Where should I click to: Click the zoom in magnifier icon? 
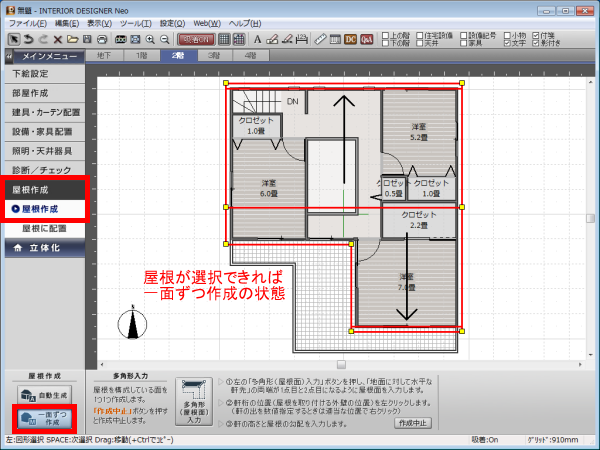tap(149, 39)
